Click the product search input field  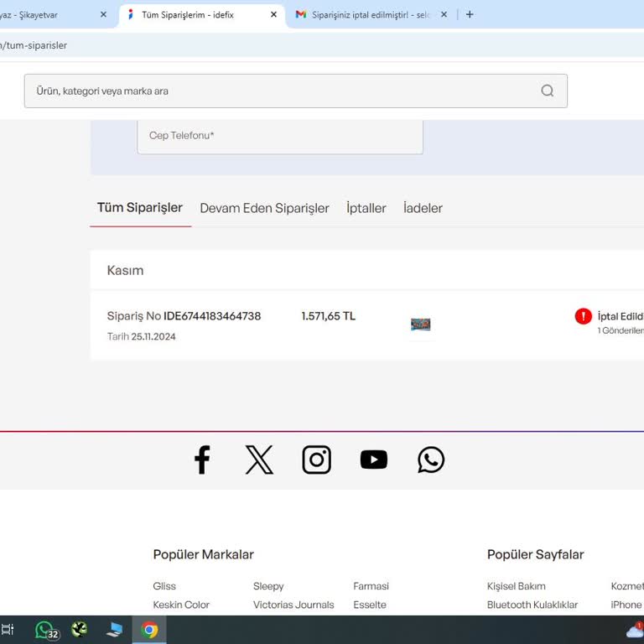coord(281,91)
